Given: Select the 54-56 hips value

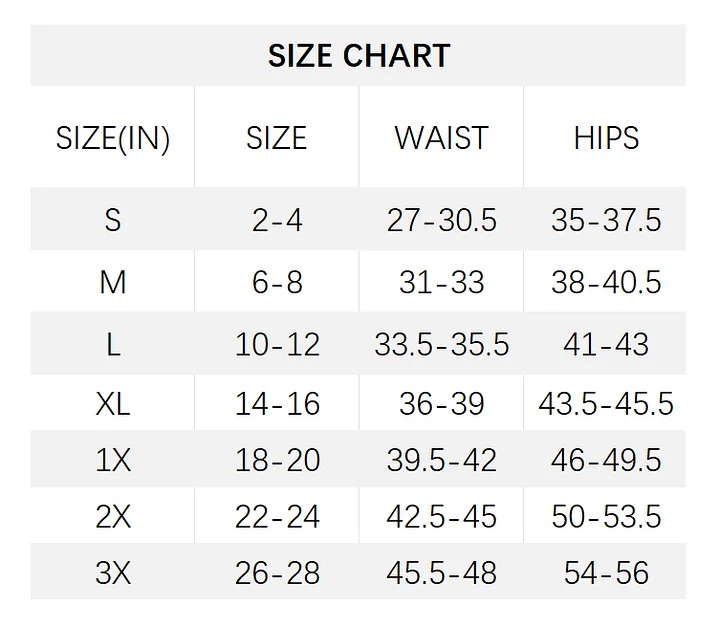Looking at the screenshot, I should point(606,573).
